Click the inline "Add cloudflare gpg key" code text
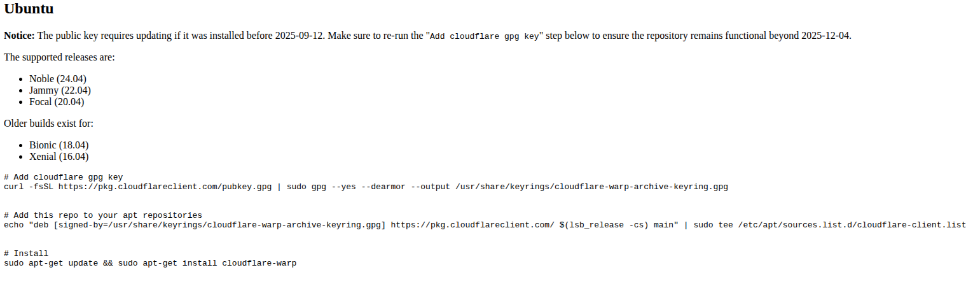 click(x=485, y=36)
